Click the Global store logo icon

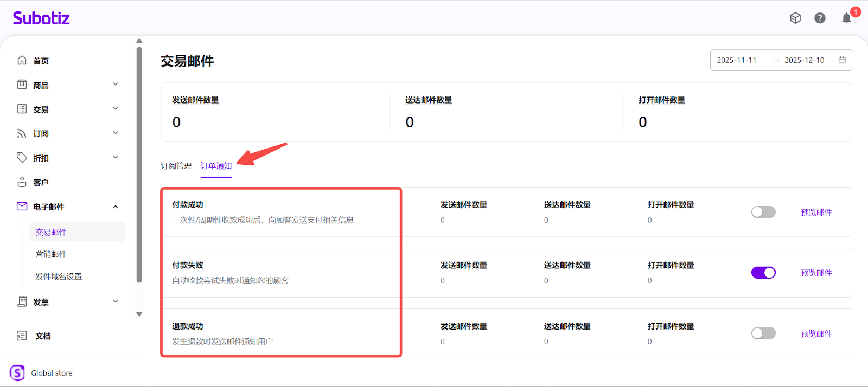tap(17, 373)
